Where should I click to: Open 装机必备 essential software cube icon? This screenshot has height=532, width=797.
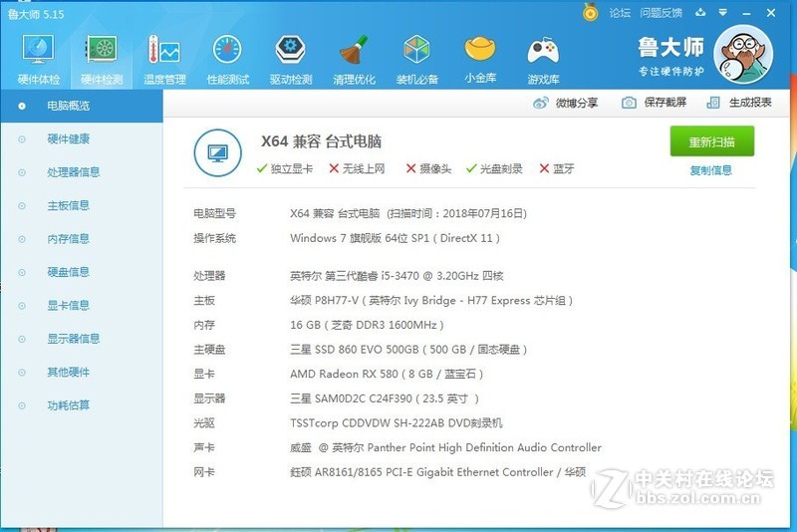click(x=416, y=59)
